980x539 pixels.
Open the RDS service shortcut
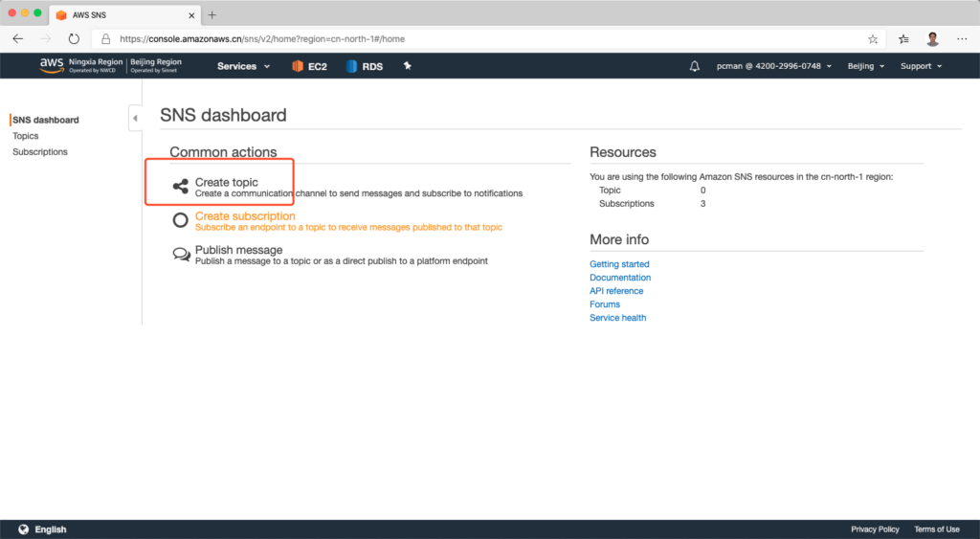coord(364,66)
